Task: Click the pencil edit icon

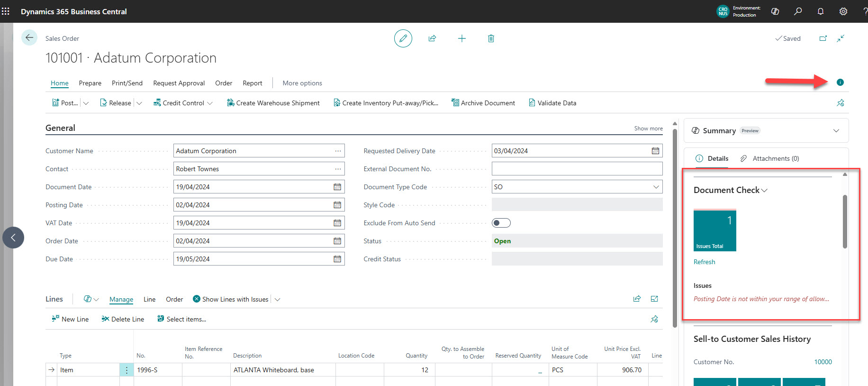Action: click(x=403, y=38)
